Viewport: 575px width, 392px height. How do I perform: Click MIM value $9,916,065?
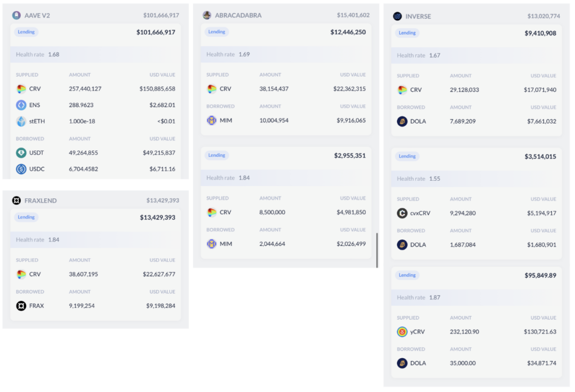[x=352, y=120]
